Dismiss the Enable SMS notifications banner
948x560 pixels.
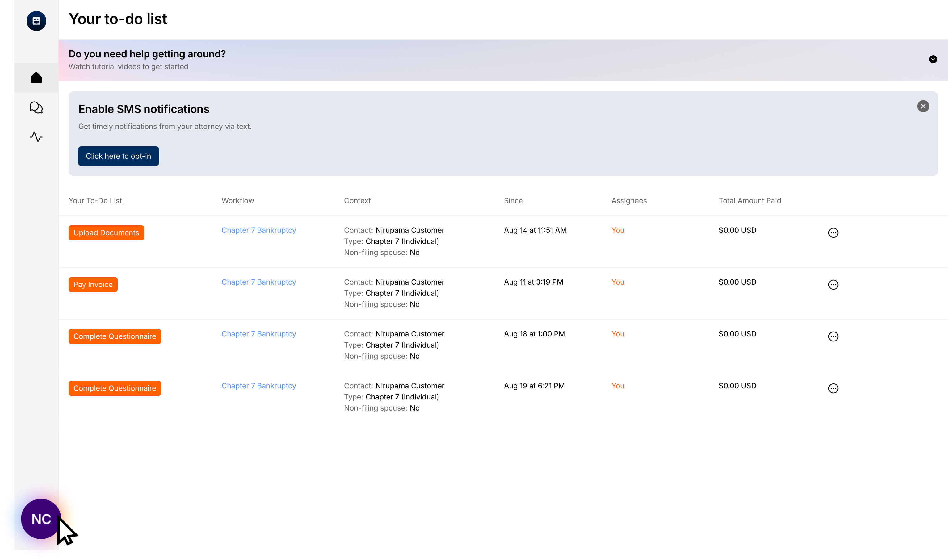click(923, 107)
